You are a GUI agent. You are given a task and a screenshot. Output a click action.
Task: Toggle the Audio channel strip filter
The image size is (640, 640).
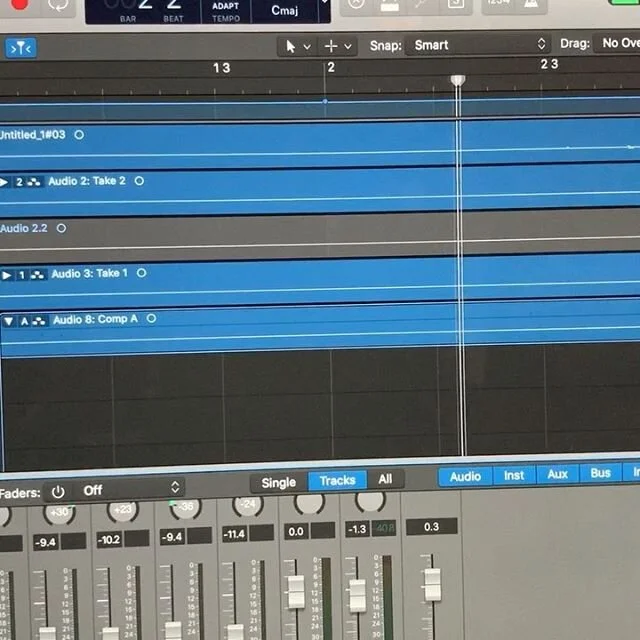465,476
